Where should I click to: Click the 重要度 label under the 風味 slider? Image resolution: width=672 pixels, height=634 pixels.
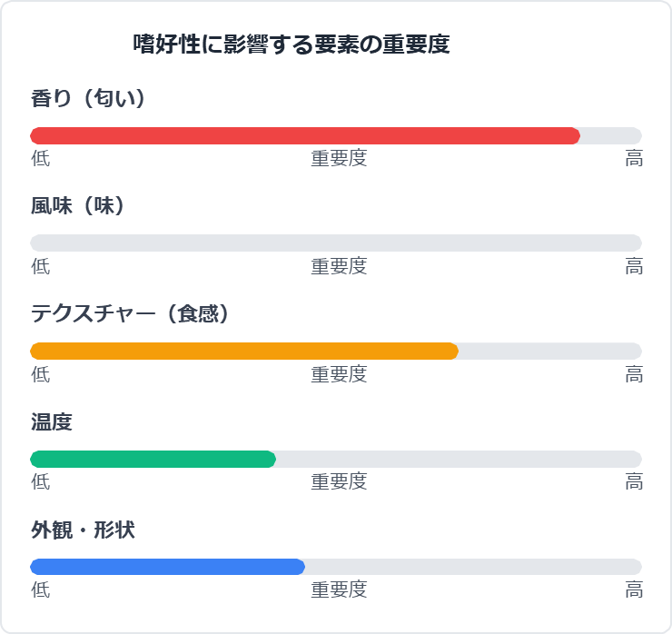339,266
